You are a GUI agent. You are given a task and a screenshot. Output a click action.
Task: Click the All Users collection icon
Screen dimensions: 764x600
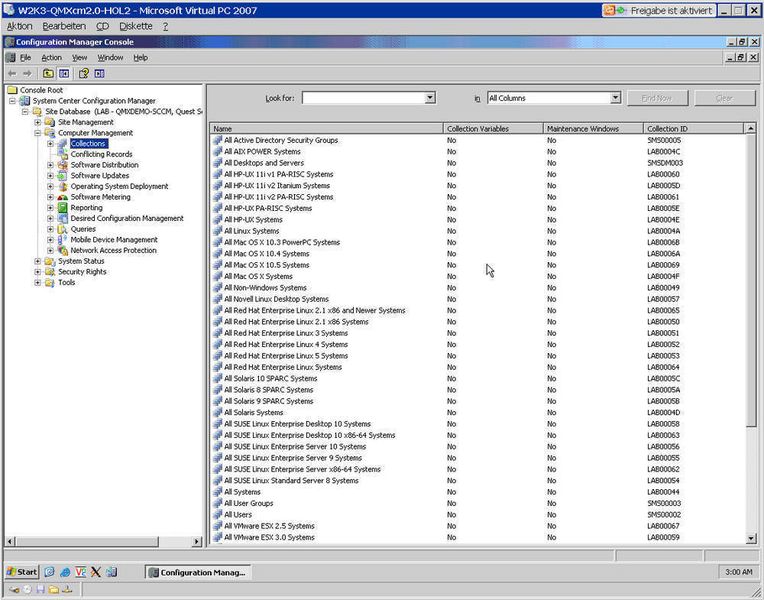pos(217,515)
